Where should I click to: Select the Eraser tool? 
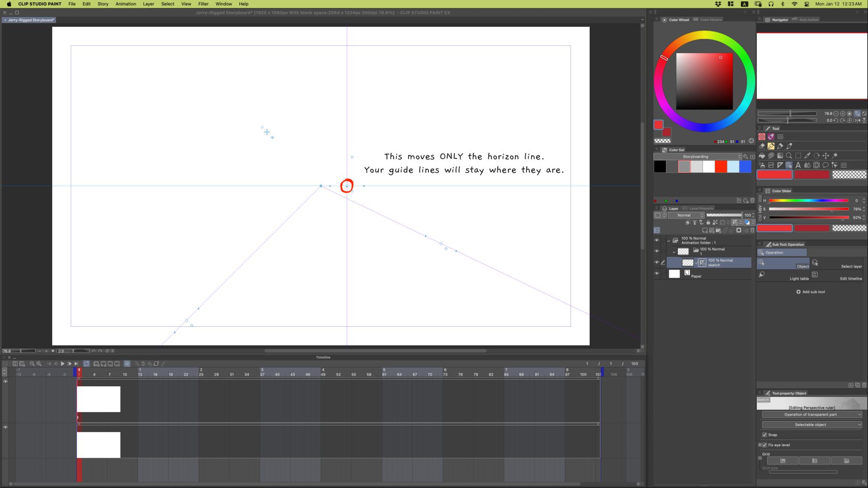coord(762,146)
